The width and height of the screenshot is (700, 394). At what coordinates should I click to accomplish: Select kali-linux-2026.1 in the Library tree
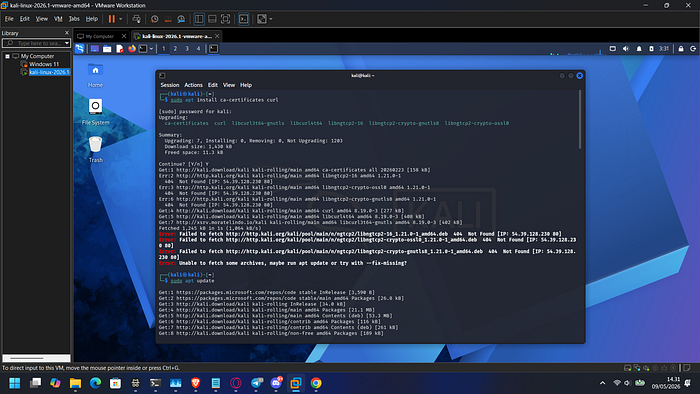[x=49, y=72]
